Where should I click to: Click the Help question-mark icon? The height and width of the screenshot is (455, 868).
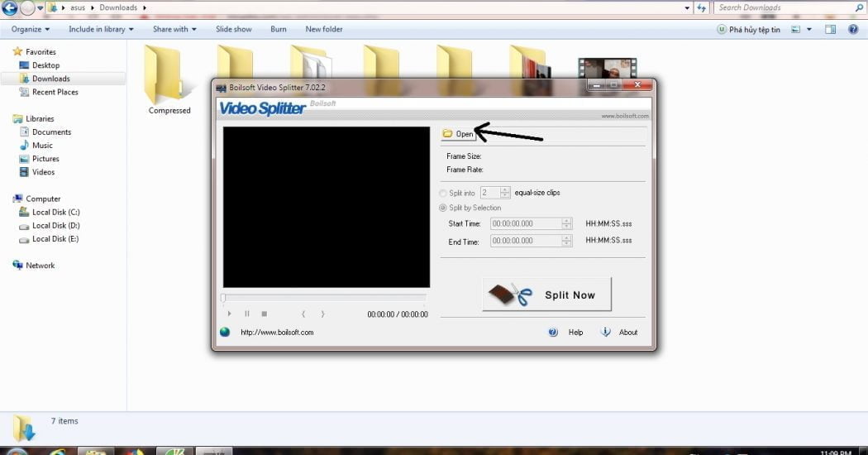pyautogui.click(x=553, y=332)
